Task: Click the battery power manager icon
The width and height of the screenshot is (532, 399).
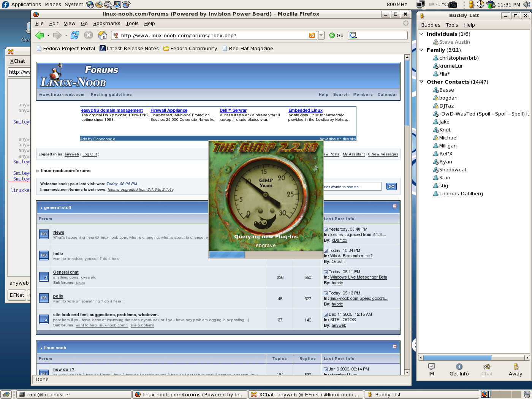Action: [x=491, y=5]
